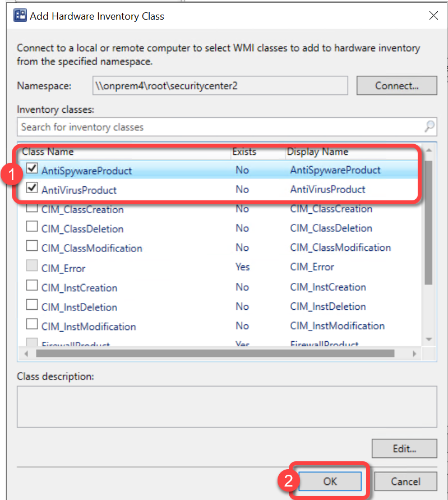The height and width of the screenshot is (500, 448).
Task: Check the CIM_ClassDeletion class
Action: point(32,228)
